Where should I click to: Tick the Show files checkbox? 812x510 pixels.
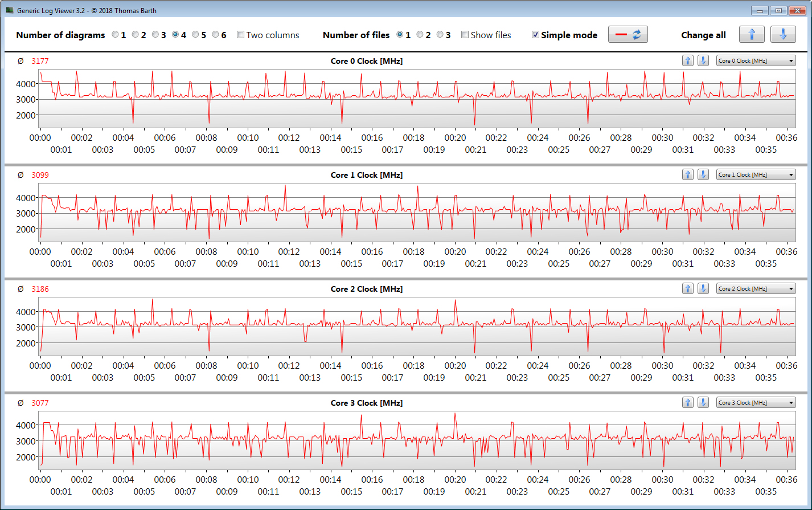click(x=465, y=35)
